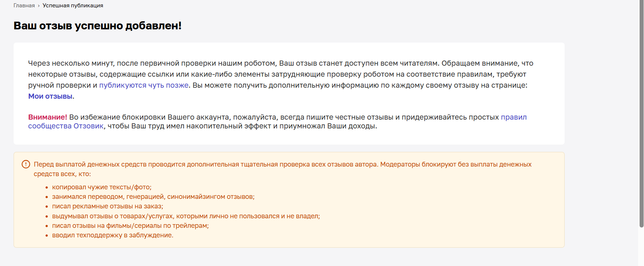644x266 pixels.
Task: Open the Главная breadcrumb link
Action: (24, 6)
